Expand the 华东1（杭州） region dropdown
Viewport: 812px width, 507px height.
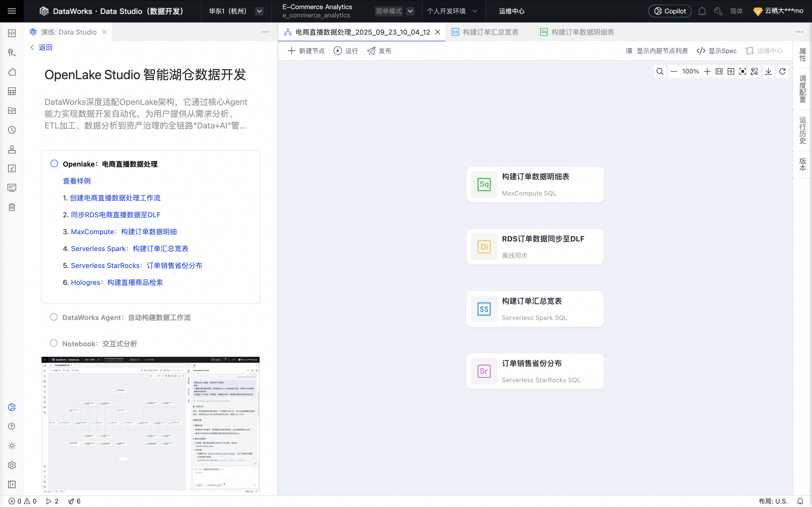click(x=259, y=11)
